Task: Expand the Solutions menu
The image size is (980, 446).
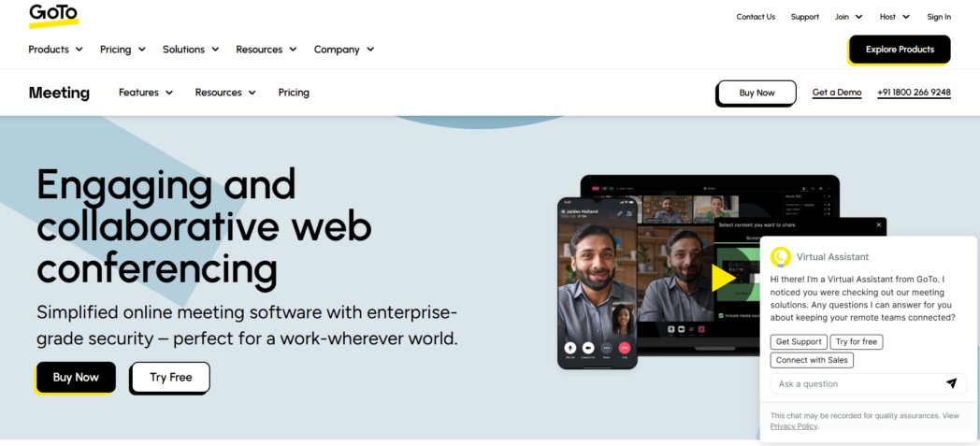Action: tap(192, 50)
